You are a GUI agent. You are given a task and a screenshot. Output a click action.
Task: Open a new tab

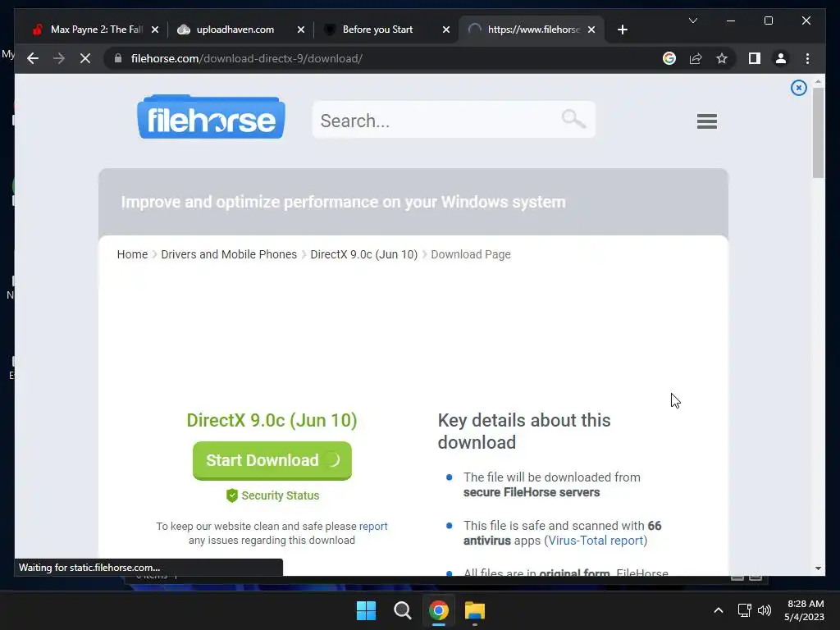(x=622, y=30)
